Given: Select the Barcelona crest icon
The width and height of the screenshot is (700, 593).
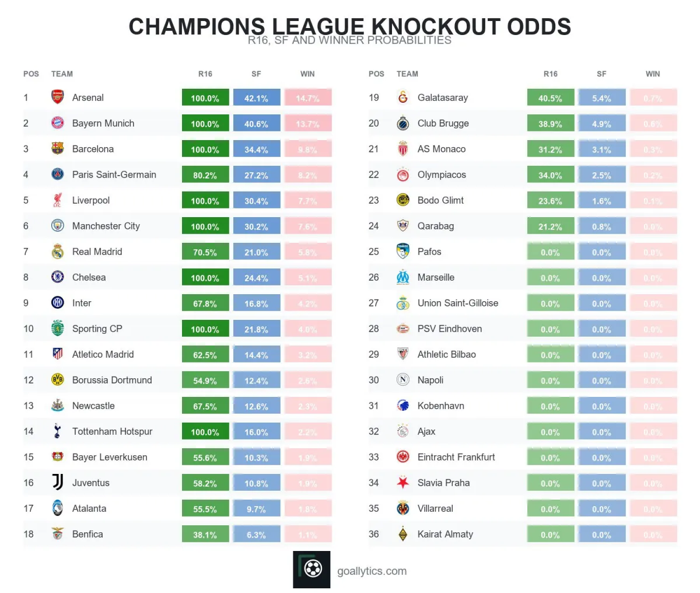Looking at the screenshot, I should pyautogui.click(x=57, y=149).
